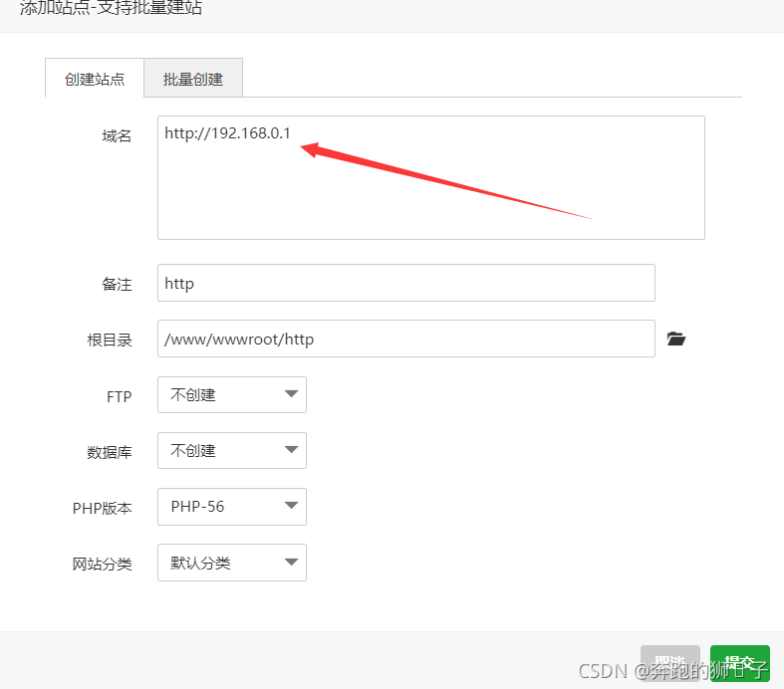Click the 添加站点-支持批量建站 dialog title
The height and width of the screenshot is (689, 784).
[111, 8]
